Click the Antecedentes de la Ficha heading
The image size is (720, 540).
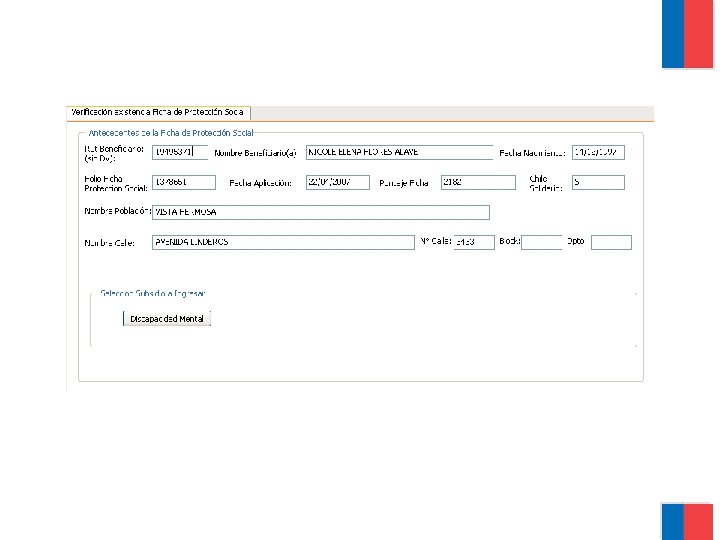[171, 133]
